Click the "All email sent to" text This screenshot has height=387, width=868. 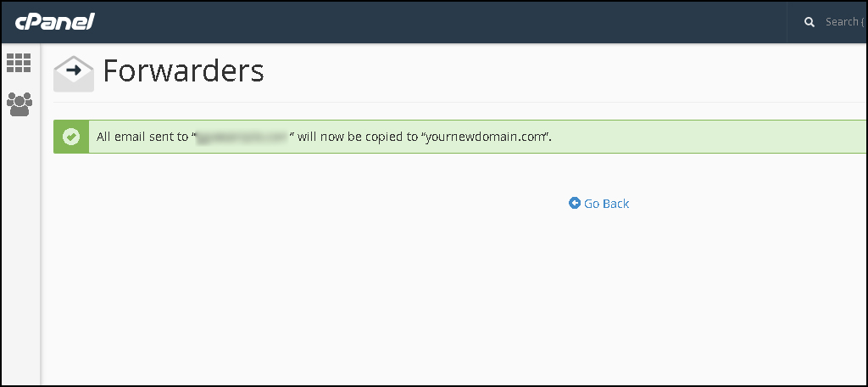click(142, 137)
